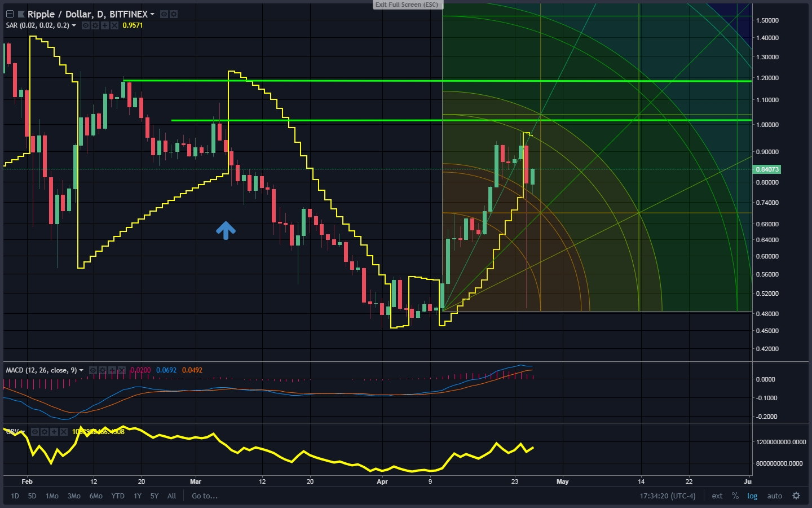Image resolution: width=812 pixels, height=508 pixels.
Task: Select the 1Mo time range
Action: (52, 496)
